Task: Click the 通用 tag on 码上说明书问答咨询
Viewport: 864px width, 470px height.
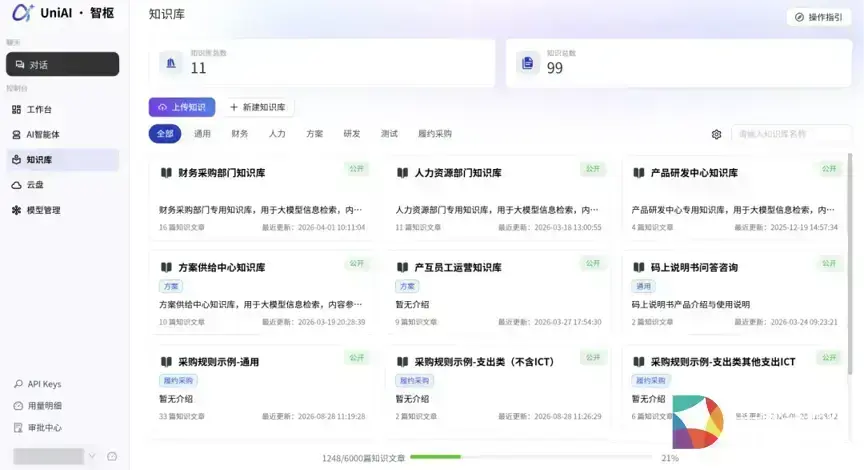Action: tap(643, 287)
